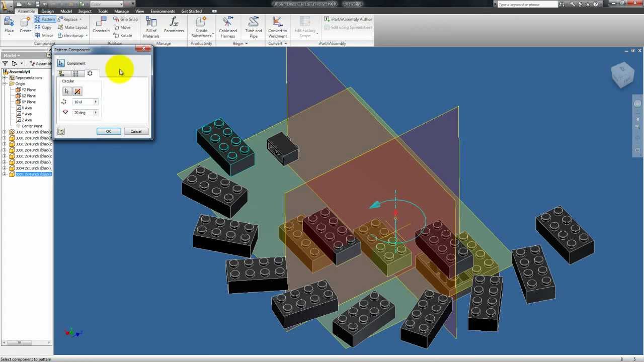This screenshot has width=644, height=362.
Task: Click the Create Substitutes button
Action: pos(201,27)
